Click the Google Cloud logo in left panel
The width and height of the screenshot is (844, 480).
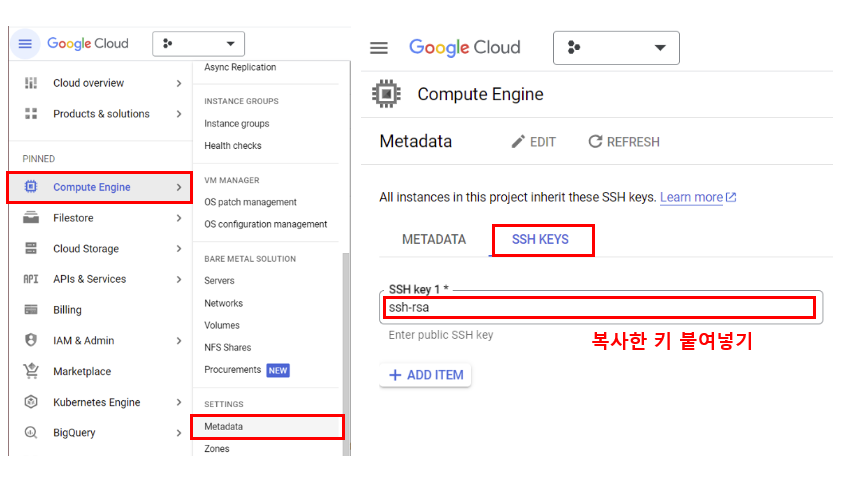click(x=88, y=44)
